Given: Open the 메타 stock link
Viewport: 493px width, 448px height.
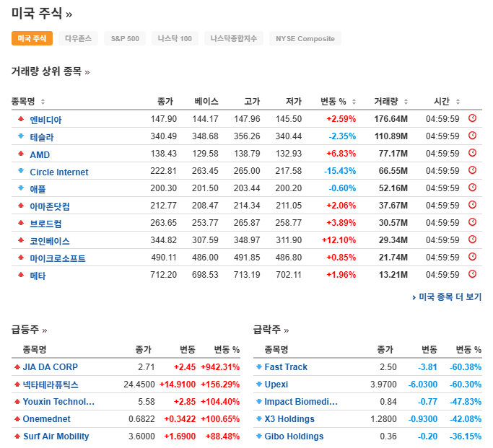Looking at the screenshot, I should pos(38,276).
